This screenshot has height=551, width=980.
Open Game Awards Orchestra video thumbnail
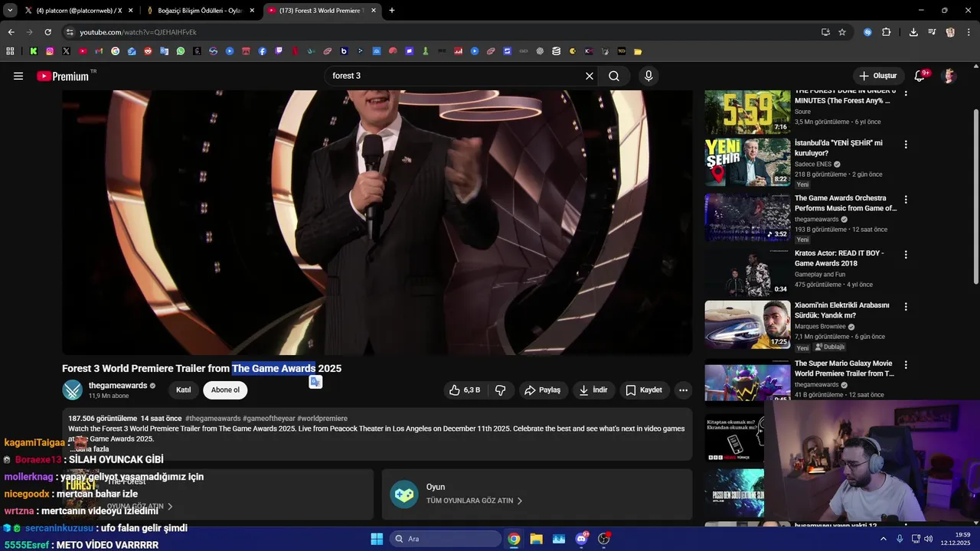(748, 217)
